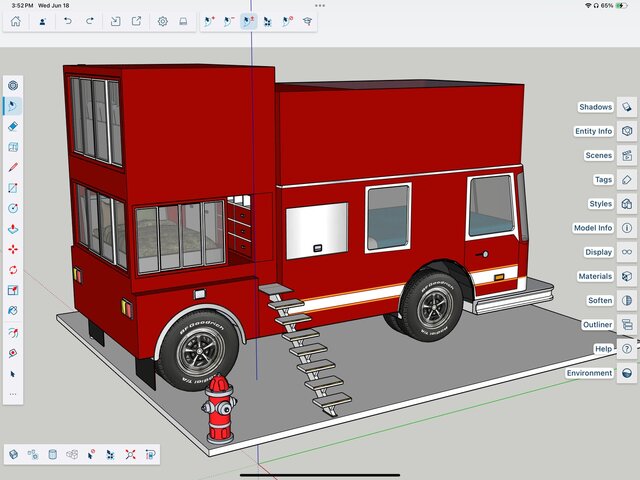The width and height of the screenshot is (640, 480).
Task: Click Make Component in bottom toolbar
Action: coord(13,454)
